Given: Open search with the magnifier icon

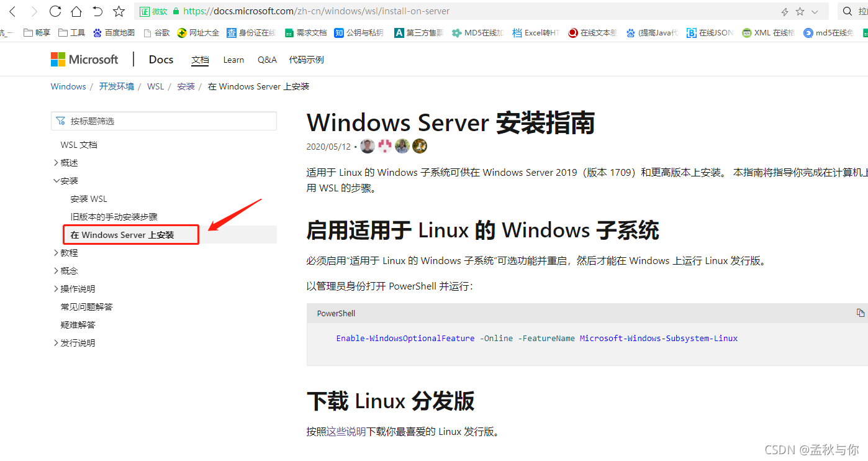Looking at the screenshot, I should point(846,11).
